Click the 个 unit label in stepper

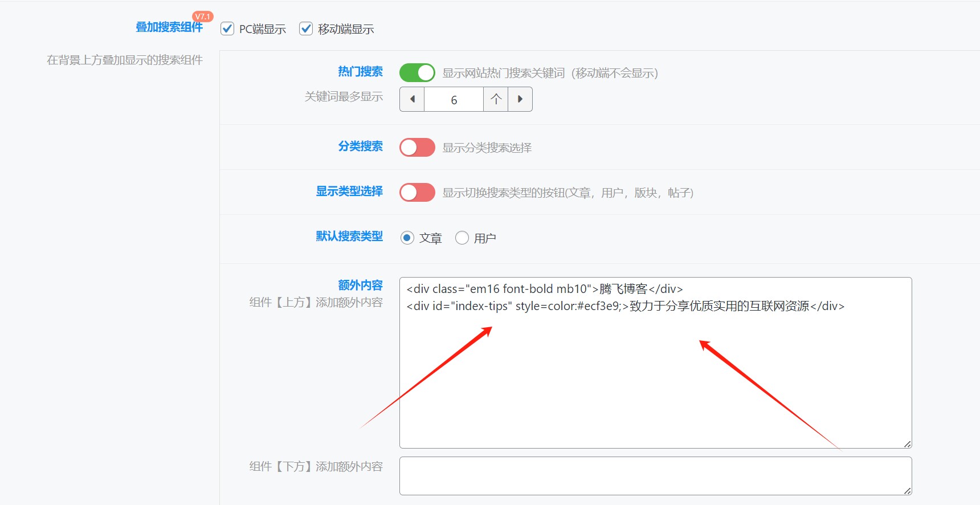point(496,99)
